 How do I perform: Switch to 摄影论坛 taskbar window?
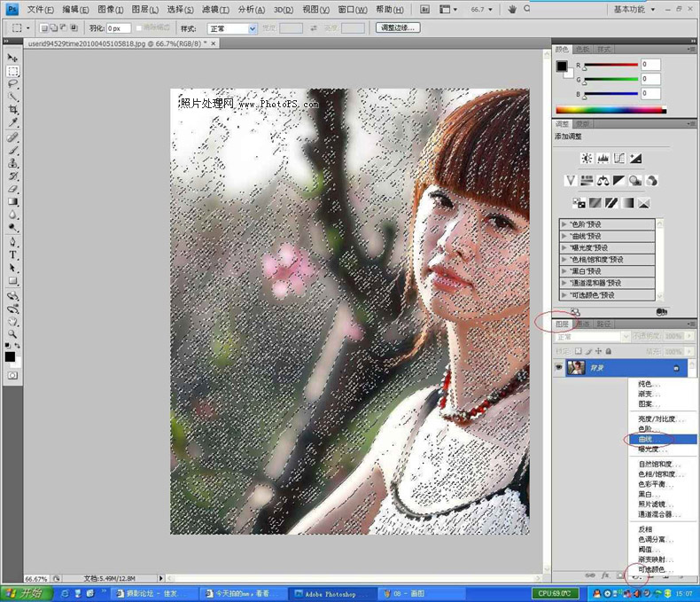coord(152,593)
